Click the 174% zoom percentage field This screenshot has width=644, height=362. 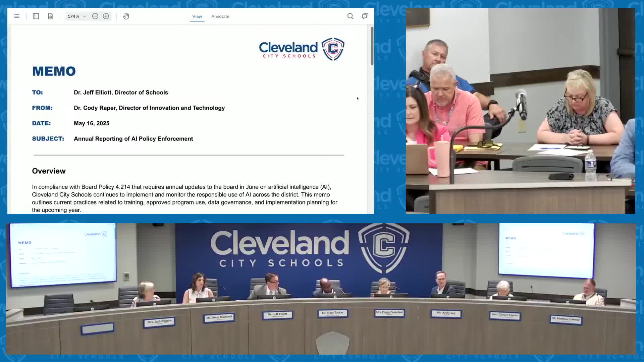pyautogui.click(x=73, y=16)
